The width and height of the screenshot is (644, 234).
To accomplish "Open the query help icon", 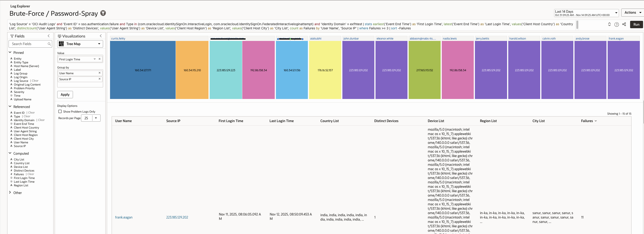I will 616,25.
